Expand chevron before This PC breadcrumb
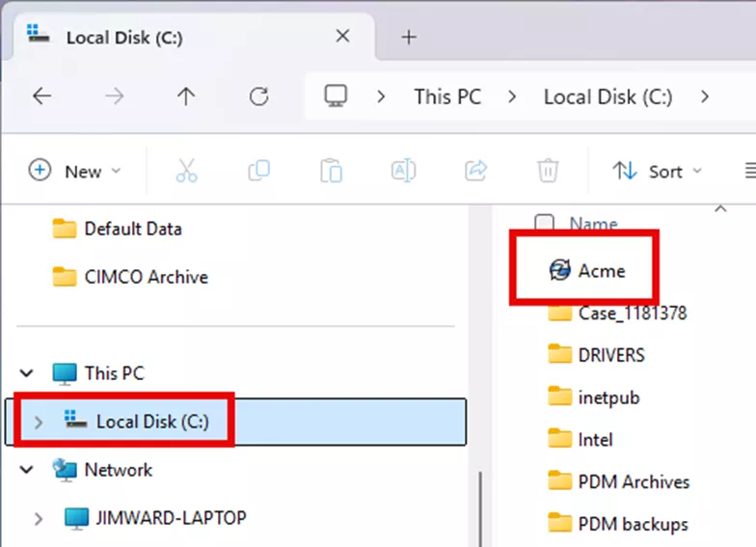The width and height of the screenshot is (756, 547). (x=381, y=96)
